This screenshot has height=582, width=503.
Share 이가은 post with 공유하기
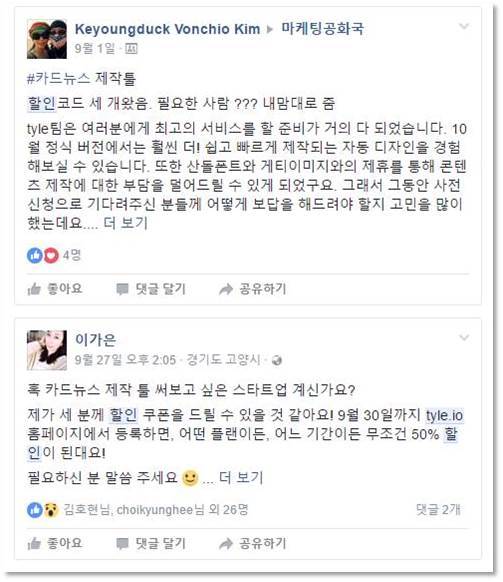click(x=253, y=543)
